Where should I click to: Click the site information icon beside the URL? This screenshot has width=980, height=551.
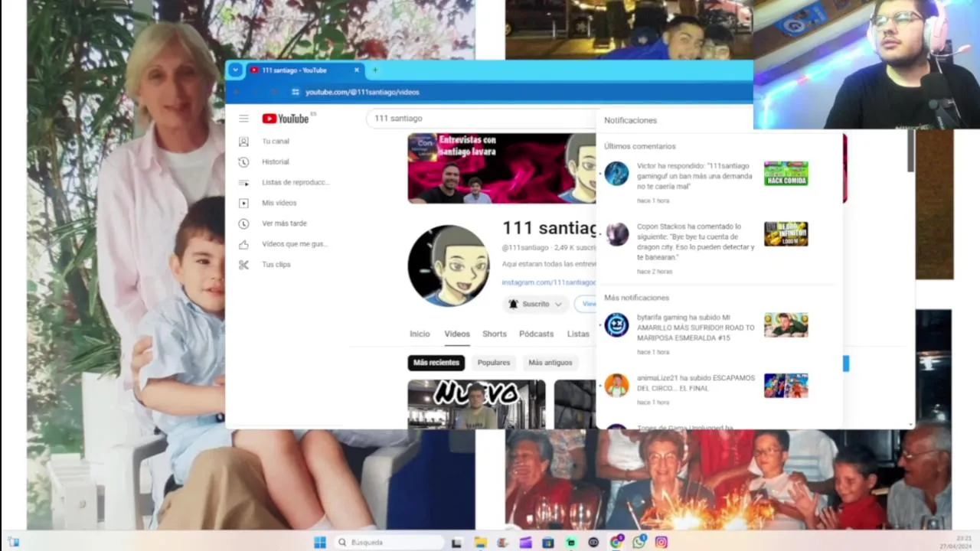pyautogui.click(x=296, y=92)
